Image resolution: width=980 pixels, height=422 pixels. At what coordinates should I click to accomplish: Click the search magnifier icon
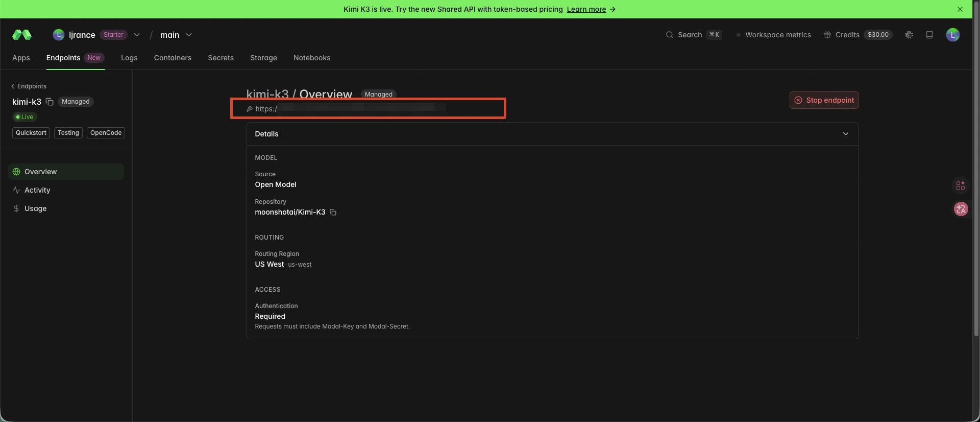669,35
